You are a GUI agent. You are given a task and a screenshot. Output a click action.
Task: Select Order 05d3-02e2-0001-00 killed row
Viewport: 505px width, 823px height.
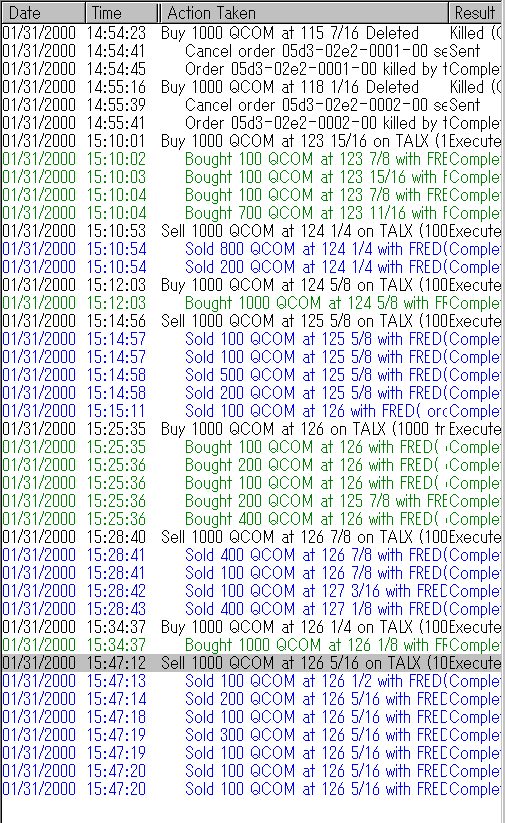click(252, 69)
